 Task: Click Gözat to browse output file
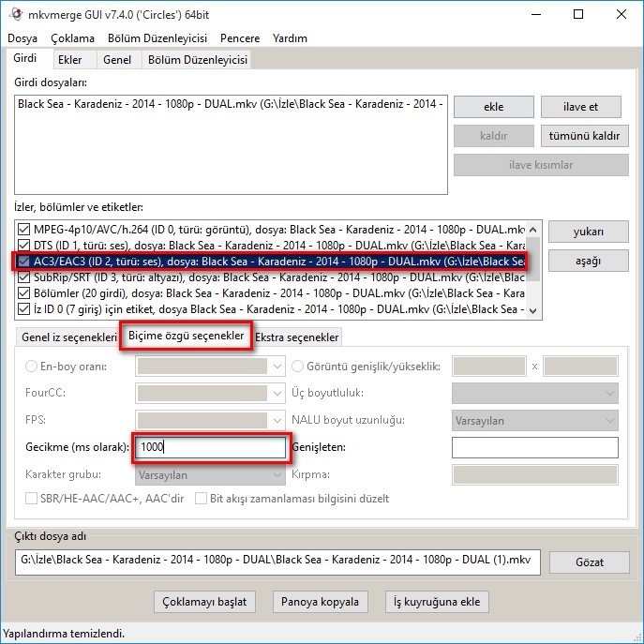pyautogui.click(x=589, y=562)
